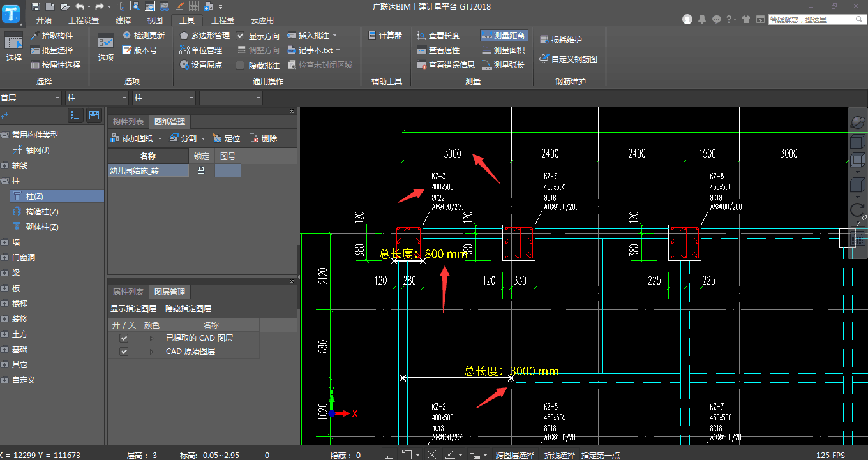Image resolution: width=868 pixels, height=460 pixels.
Task: Toggle panel view icon in navigation panel
Action: point(94,115)
